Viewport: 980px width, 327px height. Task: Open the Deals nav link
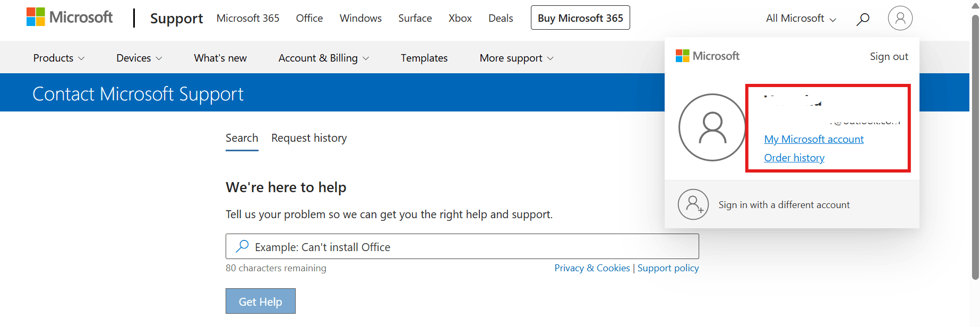(x=501, y=18)
